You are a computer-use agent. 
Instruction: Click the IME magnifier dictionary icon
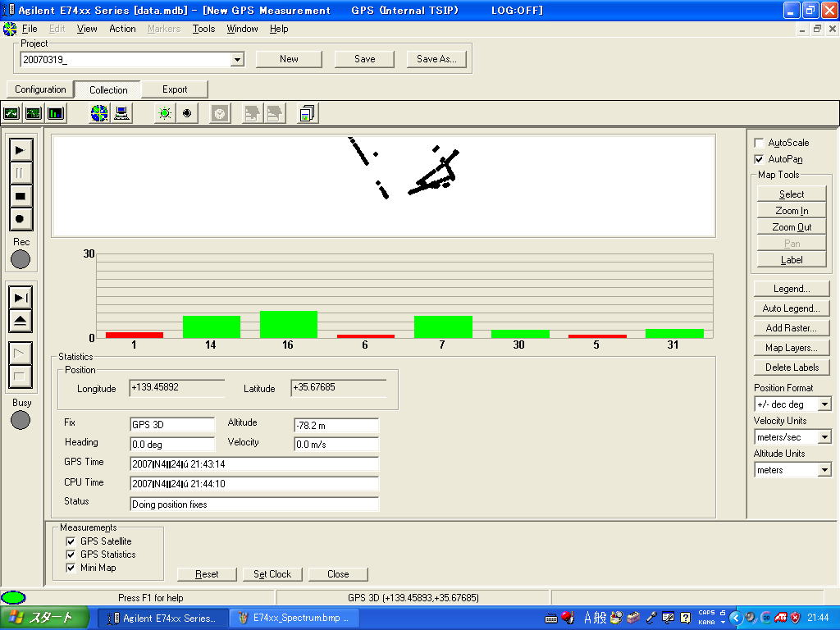[616, 618]
